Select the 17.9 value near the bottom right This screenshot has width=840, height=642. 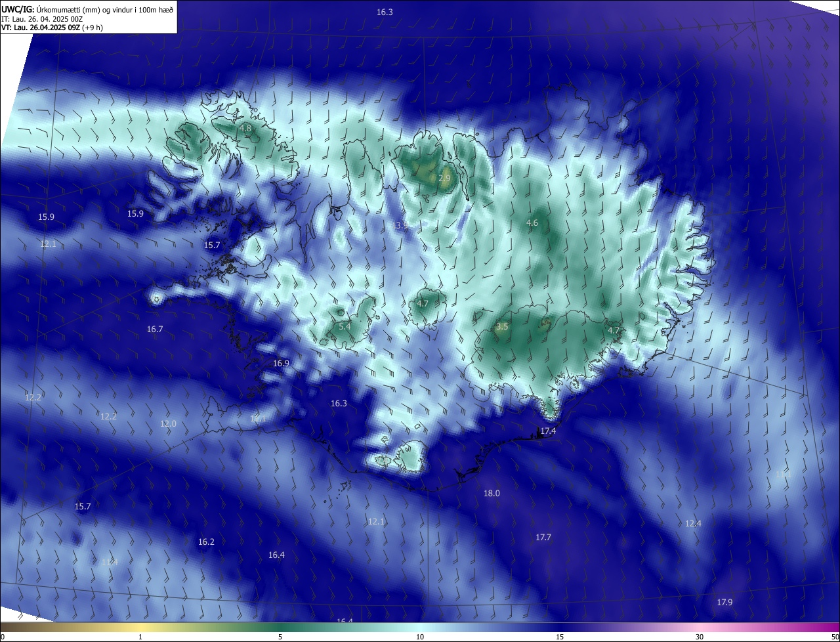click(724, 603)
